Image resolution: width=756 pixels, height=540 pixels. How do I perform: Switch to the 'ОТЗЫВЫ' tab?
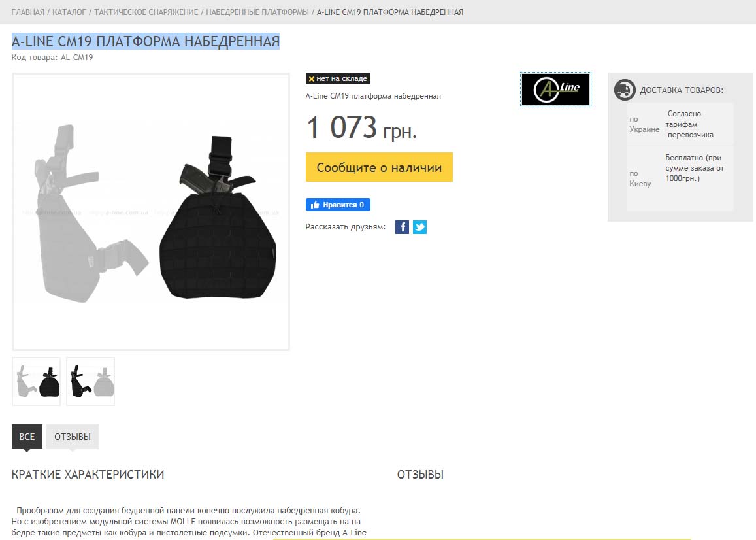coord(73,437)
